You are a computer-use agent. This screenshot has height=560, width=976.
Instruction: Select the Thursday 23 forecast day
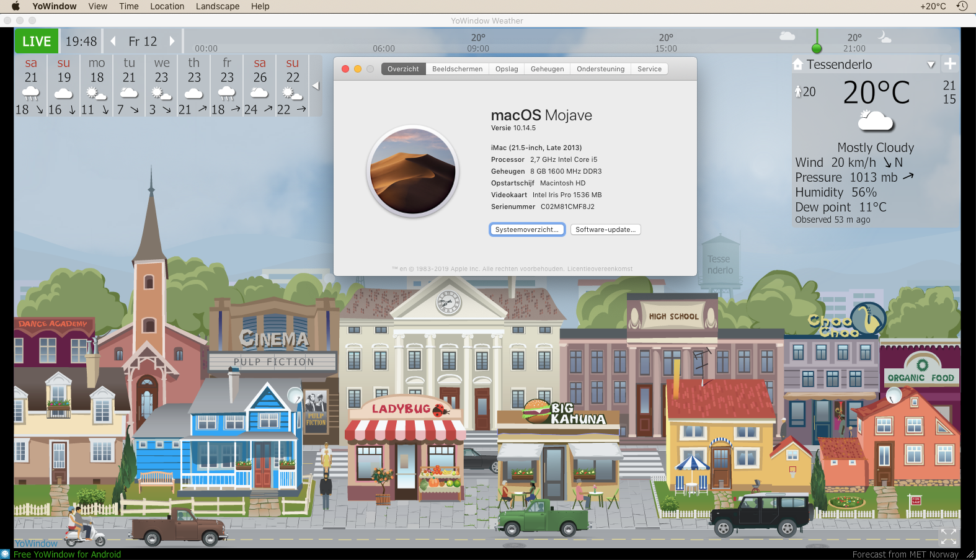pos(194,86)
